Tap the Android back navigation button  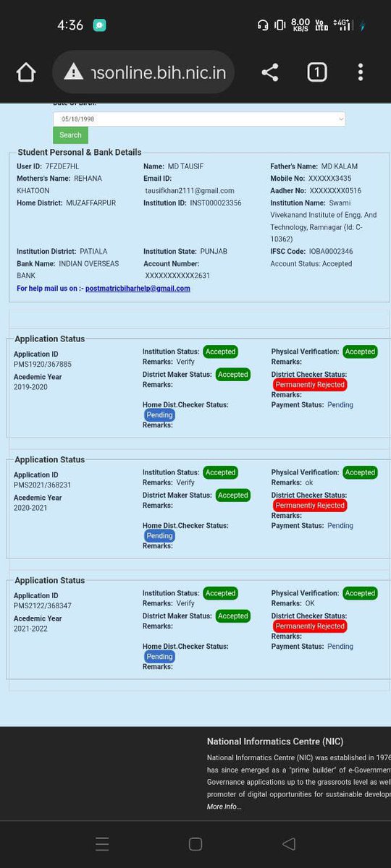289,844
